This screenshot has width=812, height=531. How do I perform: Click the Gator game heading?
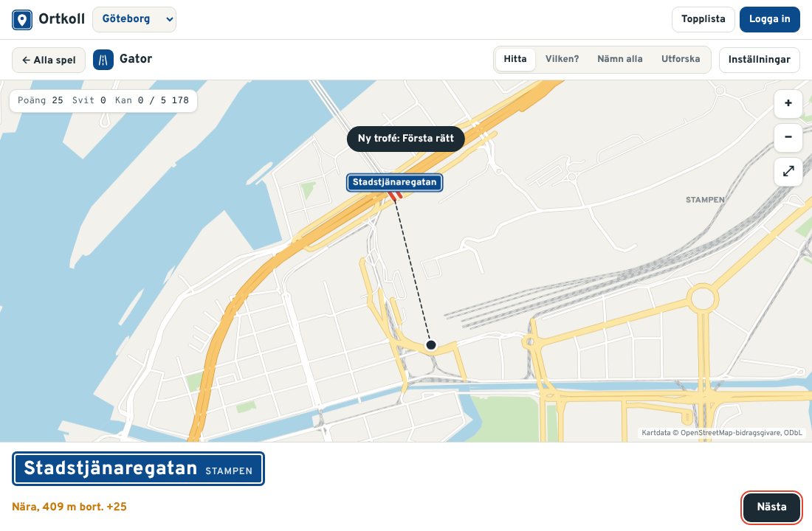(x=136, y=59)
